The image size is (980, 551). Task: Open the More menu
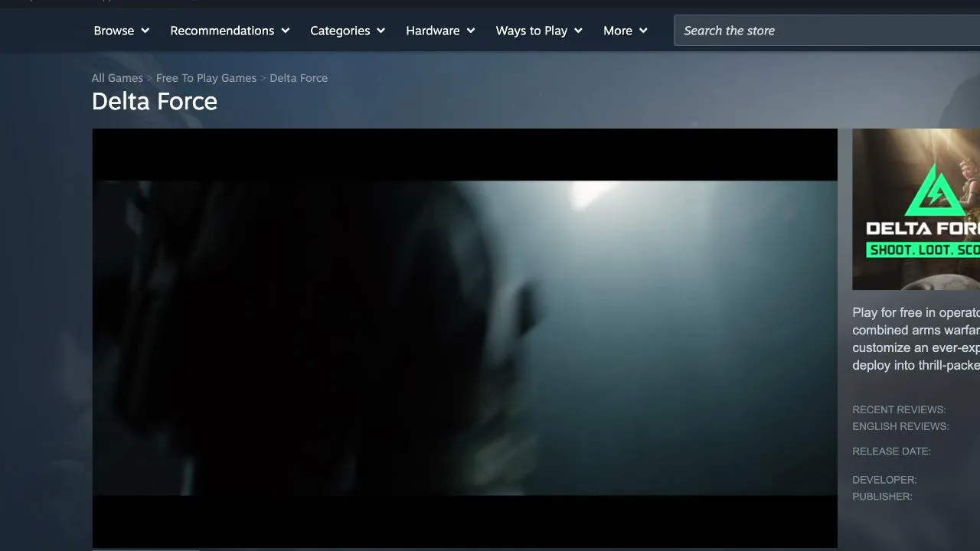click(x=626, y=31)
